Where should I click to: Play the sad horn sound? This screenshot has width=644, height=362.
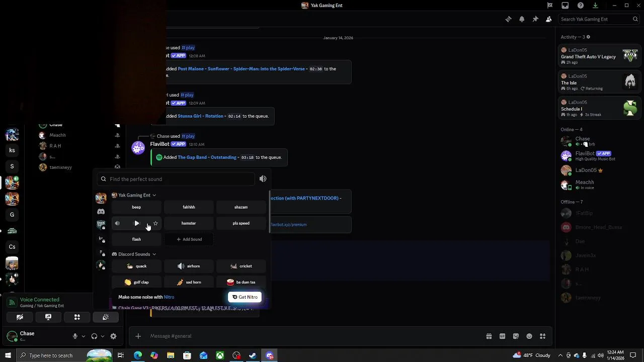pos(189,282)
